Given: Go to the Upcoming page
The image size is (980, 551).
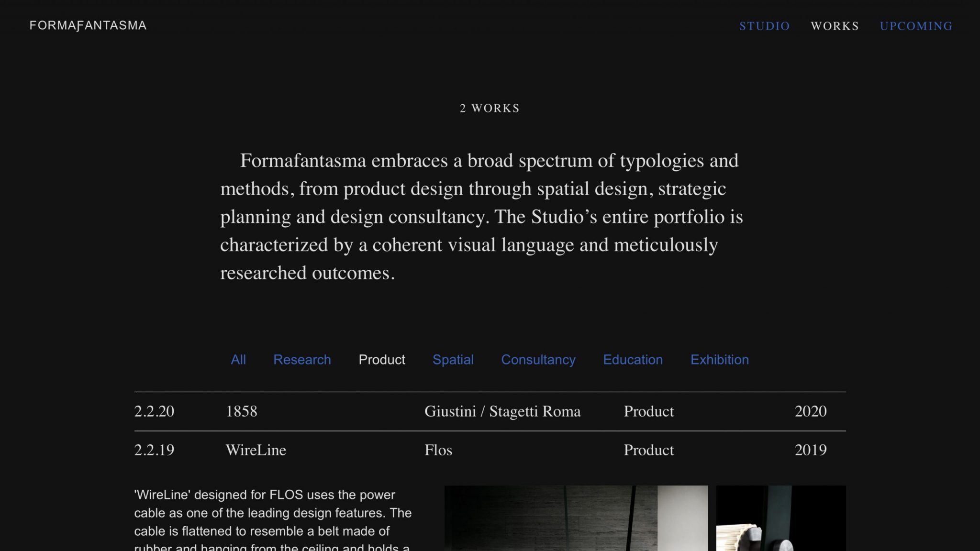Looking at the screenshot, I should click(x=916, y=26).
